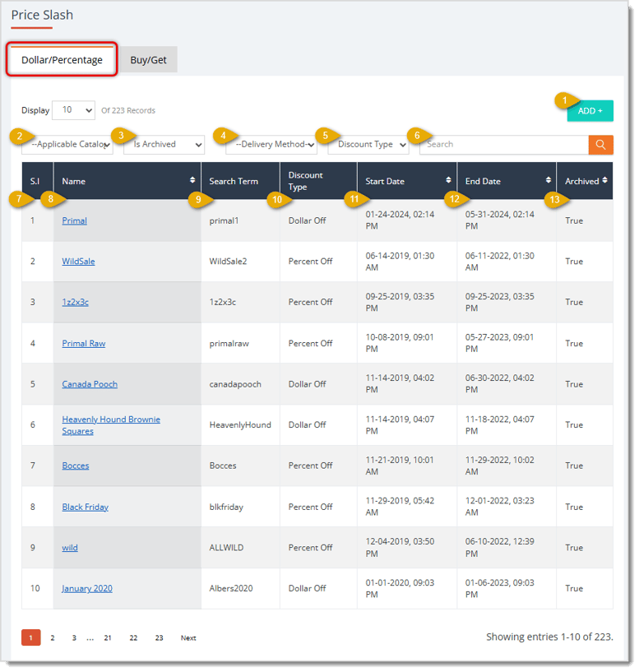Open the Display records count dropdown

pyautogui.click(x=73, y=110)
